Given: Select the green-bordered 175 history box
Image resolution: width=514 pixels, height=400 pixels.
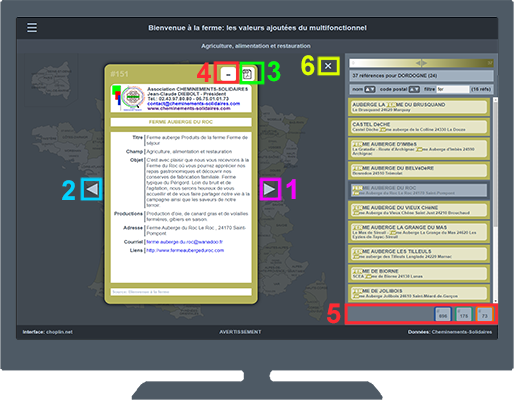Looking at the screenshot, I should 464,314.
